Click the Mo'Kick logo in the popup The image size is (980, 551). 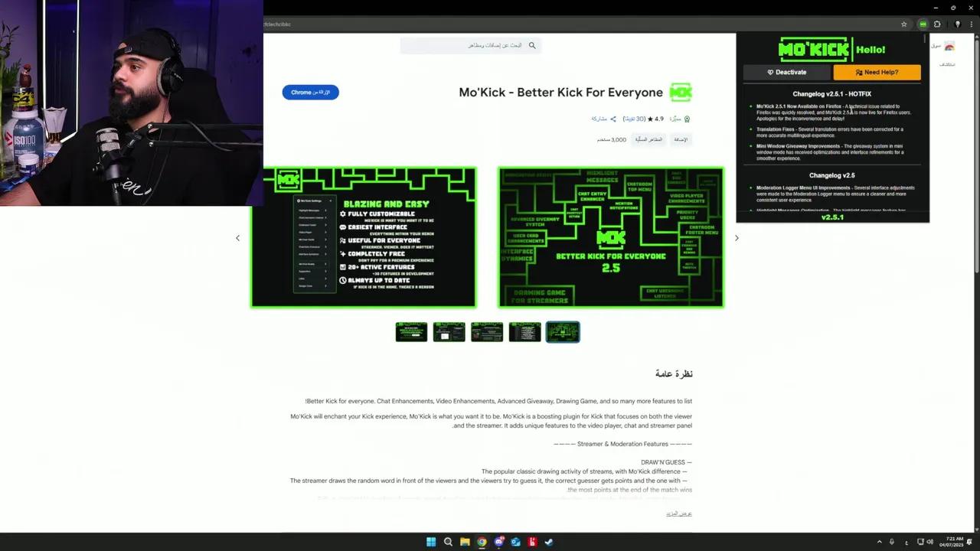(815, 50)
